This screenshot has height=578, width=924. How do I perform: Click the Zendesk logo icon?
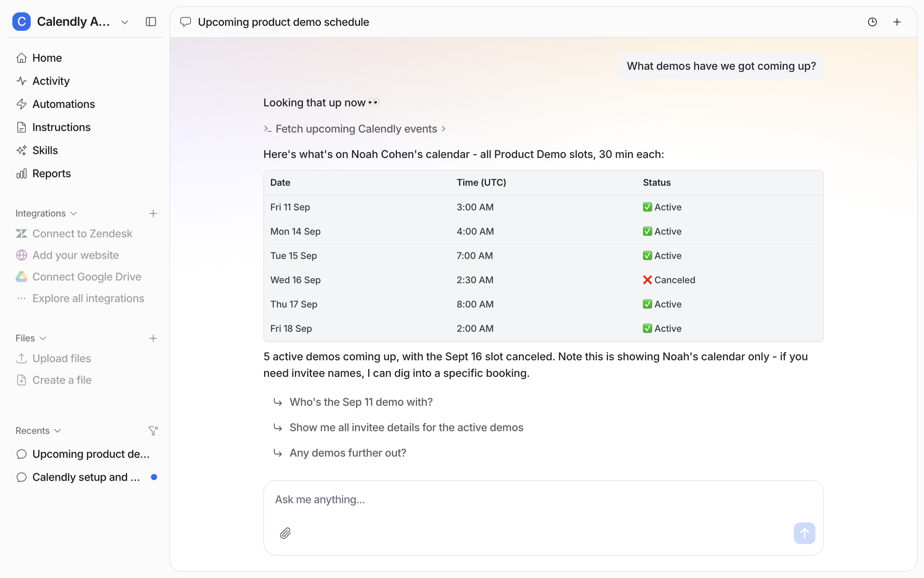click(22, 234)
